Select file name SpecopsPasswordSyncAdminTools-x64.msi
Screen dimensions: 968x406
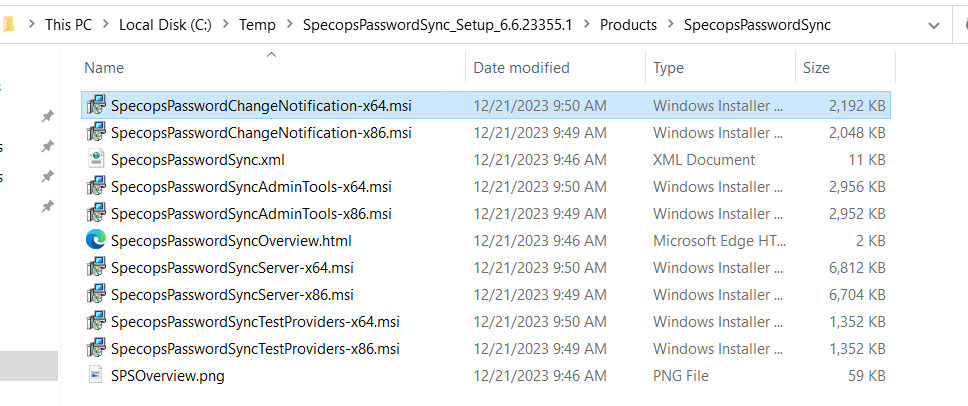[251, 186]
